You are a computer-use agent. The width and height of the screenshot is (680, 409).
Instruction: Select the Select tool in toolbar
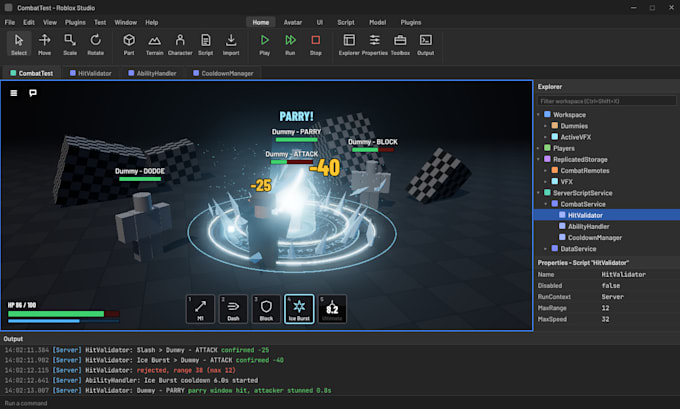click(19, 44)
